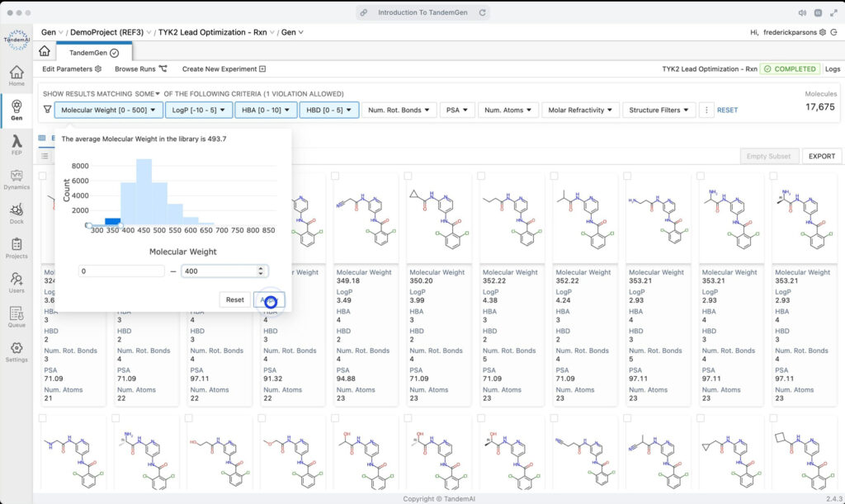Select the Gen module in sidebar

17,106
